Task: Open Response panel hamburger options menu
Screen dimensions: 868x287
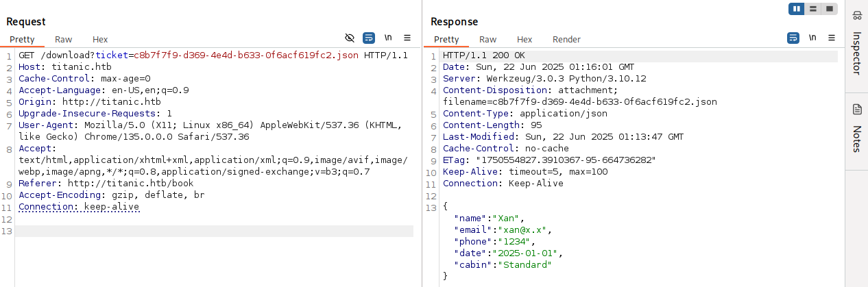Action: (x=832, y=38)
